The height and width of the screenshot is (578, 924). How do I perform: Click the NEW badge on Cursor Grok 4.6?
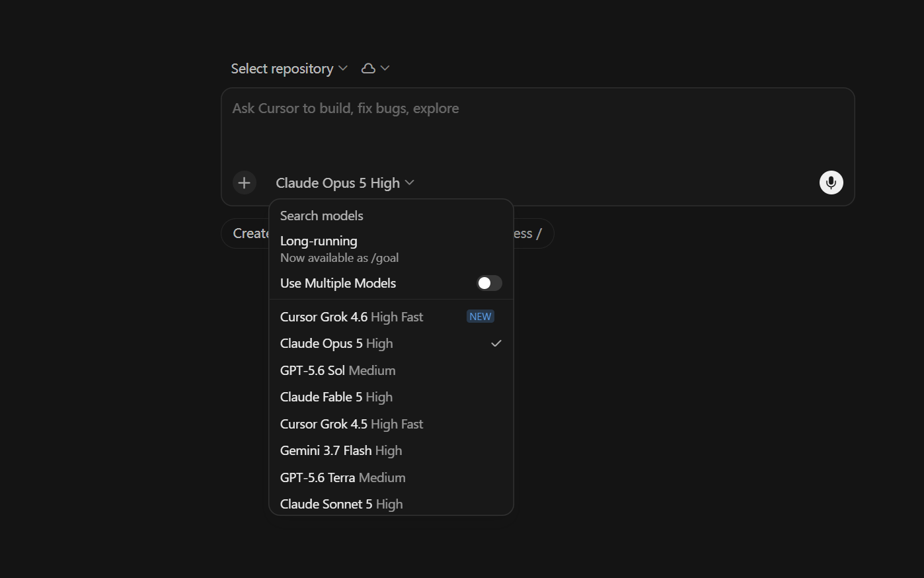pyautogui.click(x=481, y=317)
